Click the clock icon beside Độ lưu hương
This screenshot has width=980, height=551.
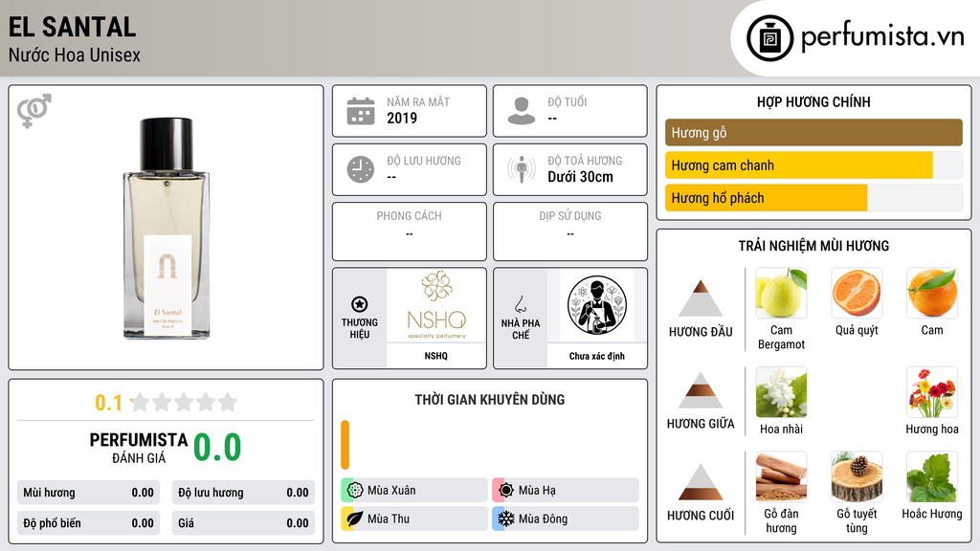361,169
